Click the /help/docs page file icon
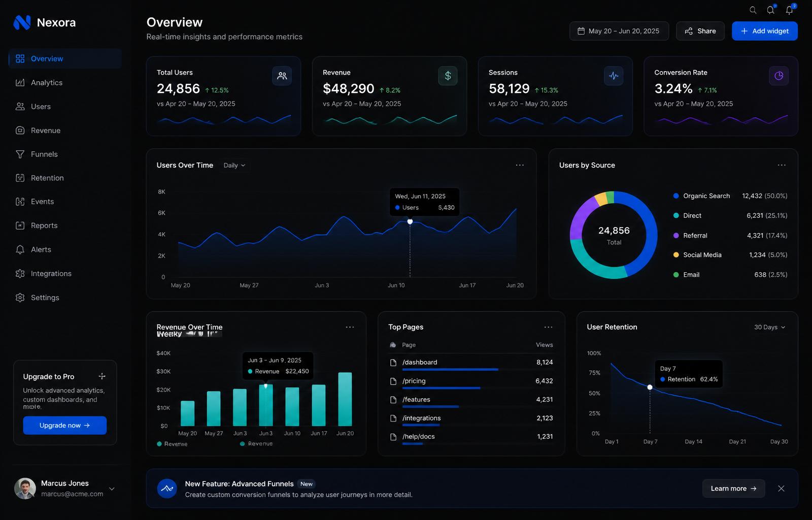The width and height of the screenshot is (812, 520). pos(393,437)
